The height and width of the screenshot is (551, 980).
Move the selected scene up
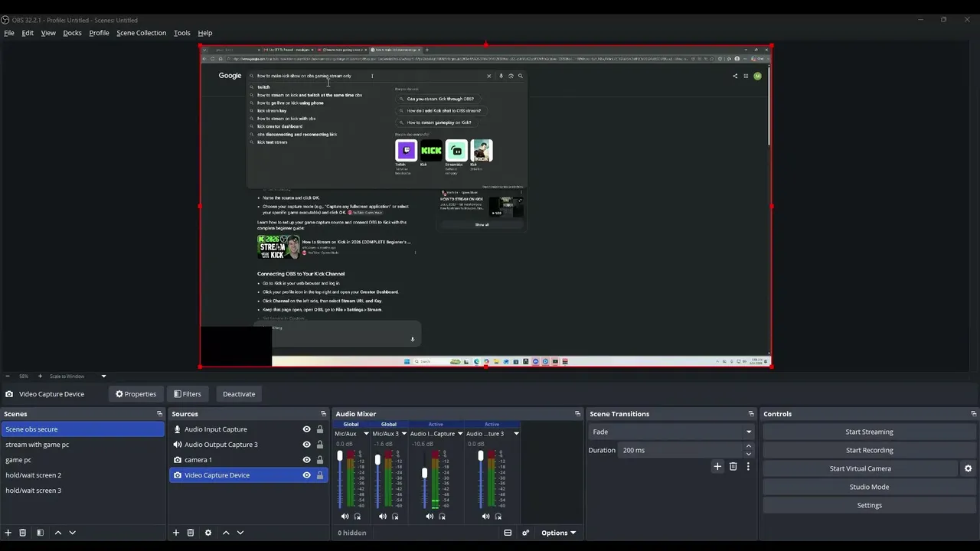coord(57,533)
